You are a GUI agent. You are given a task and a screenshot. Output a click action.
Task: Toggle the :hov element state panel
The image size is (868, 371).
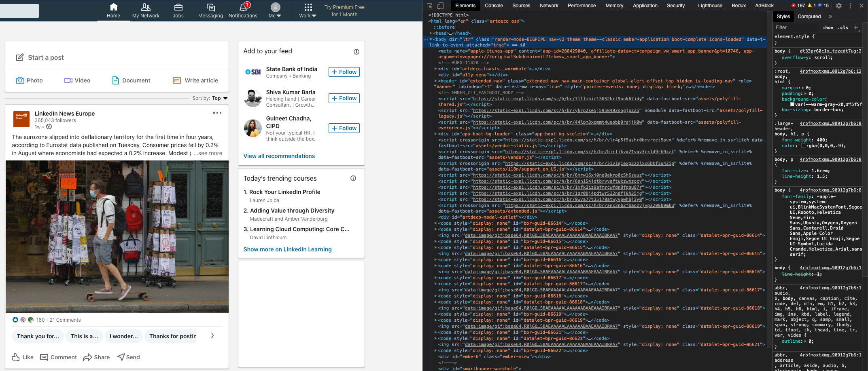click(x=828, y=27)
